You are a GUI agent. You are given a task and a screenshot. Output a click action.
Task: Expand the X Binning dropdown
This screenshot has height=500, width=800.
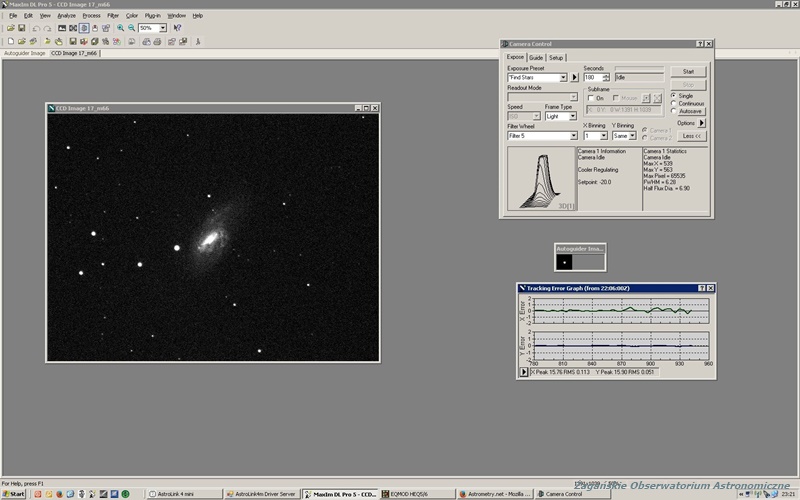[x=603, y=135]
